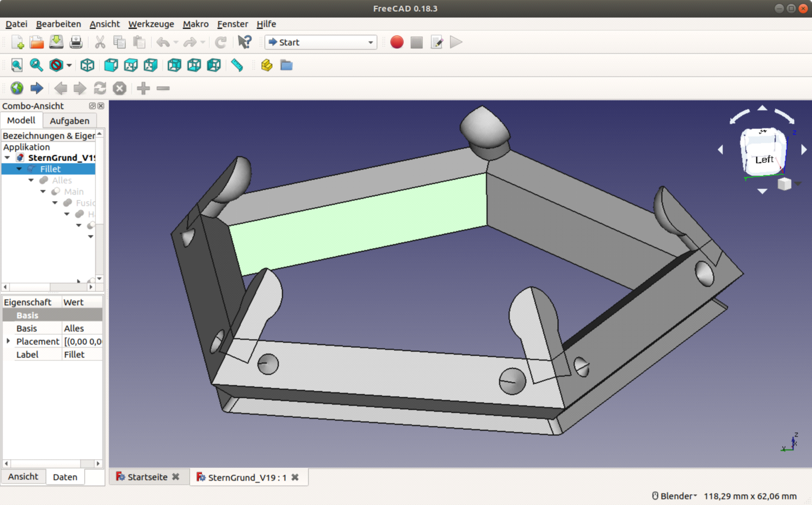
Task: Open the Werkzeuge menu
Action: pos(151,24)
